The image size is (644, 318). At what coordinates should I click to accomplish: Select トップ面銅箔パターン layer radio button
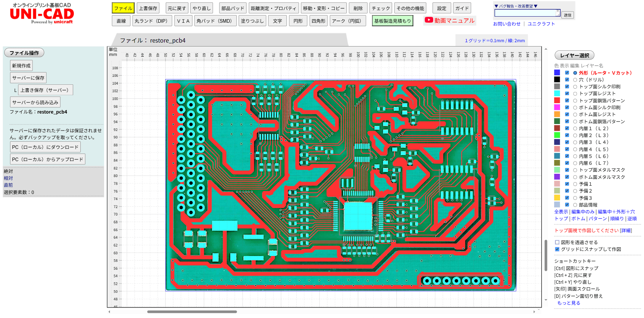click(575, 101)
